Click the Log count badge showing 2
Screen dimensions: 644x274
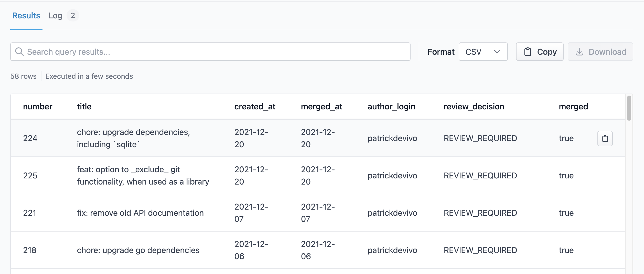pyautogui.click(x=73, y=16)
